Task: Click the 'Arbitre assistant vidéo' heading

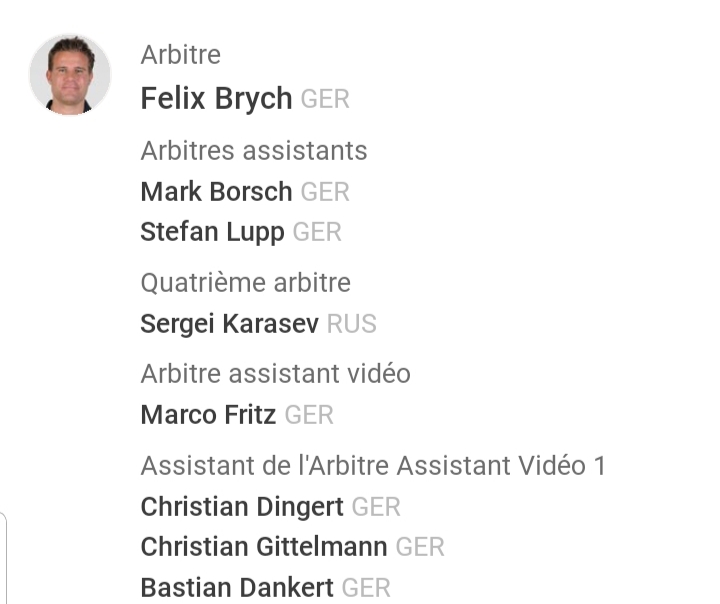Action: (x=275, y=374)
